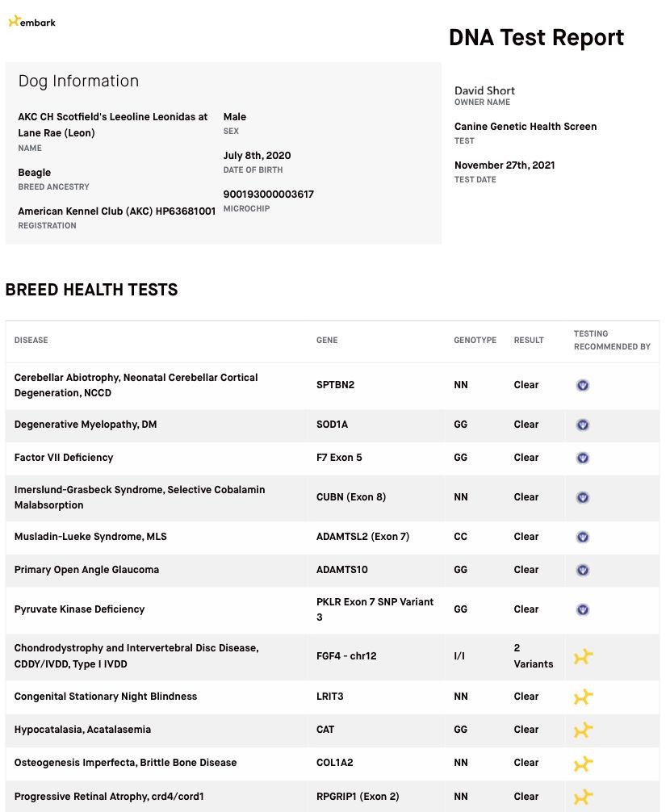Click the yellow Embark icon in the Night Blindness row

pos(583,697)
